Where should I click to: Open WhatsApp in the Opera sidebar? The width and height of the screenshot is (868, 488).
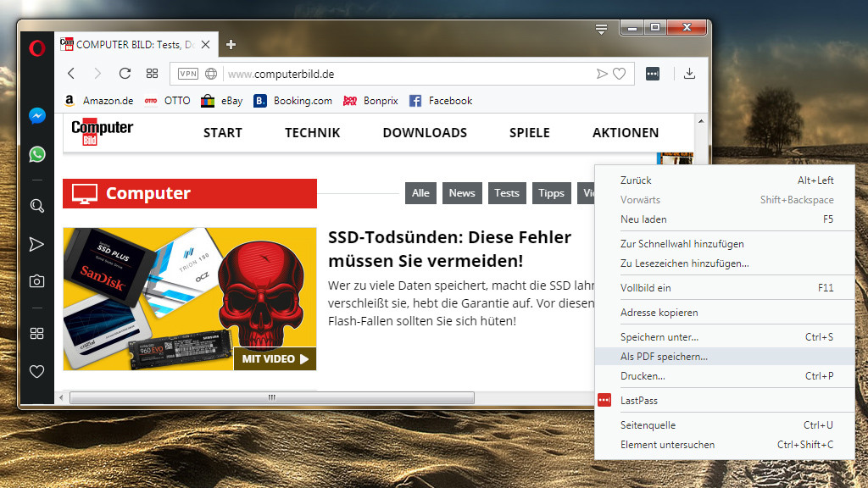tap(37, 154)
